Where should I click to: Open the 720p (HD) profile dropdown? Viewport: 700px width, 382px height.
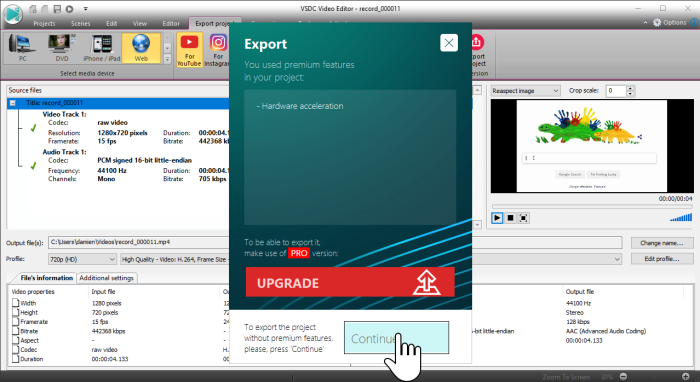82,259
